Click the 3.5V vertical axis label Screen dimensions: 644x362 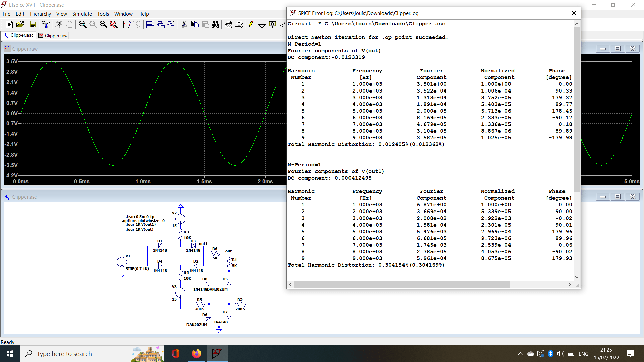coord(12,61)
